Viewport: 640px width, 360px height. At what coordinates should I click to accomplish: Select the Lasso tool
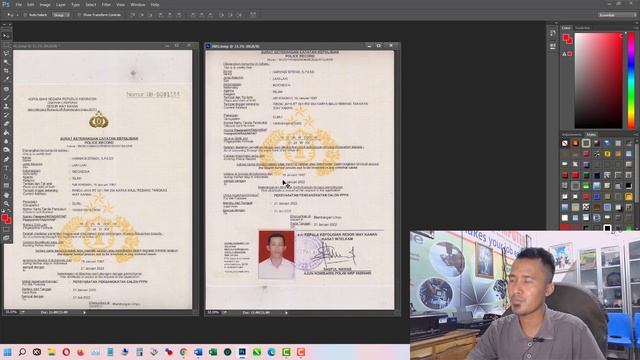tap(6, 53)
